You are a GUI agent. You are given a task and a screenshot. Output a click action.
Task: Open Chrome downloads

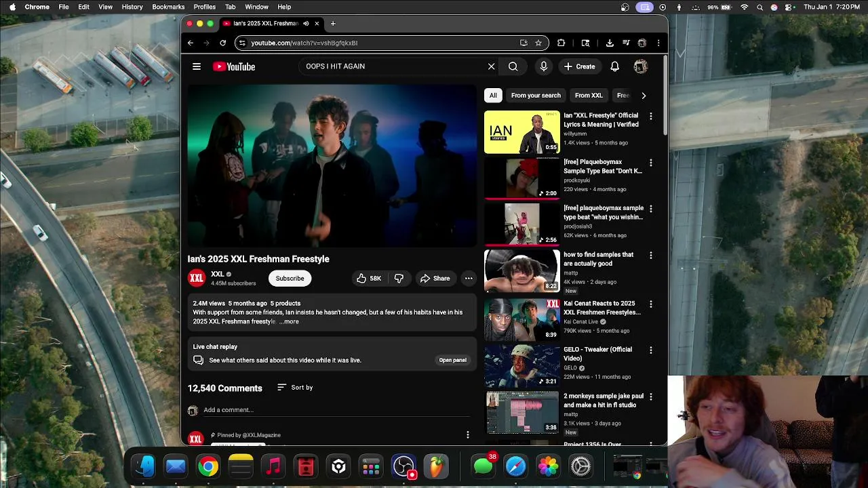point(610,43)
